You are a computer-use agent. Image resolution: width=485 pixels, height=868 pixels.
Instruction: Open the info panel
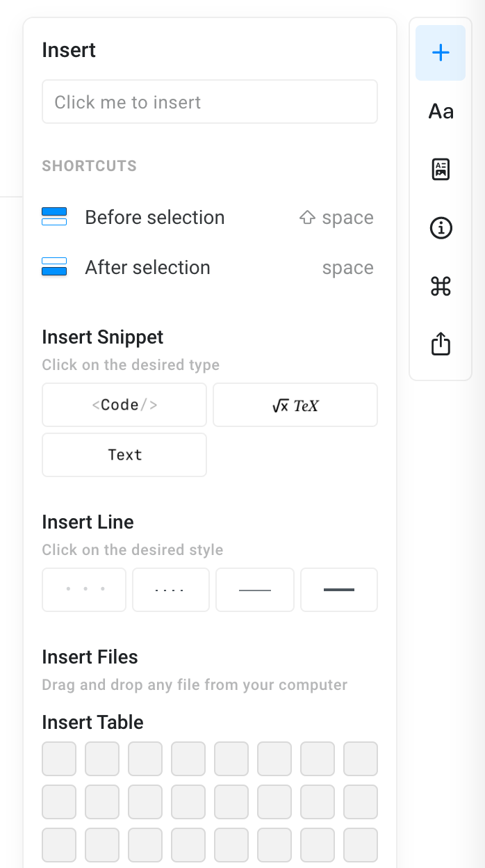pyautogui.click(x=441, y=227)
